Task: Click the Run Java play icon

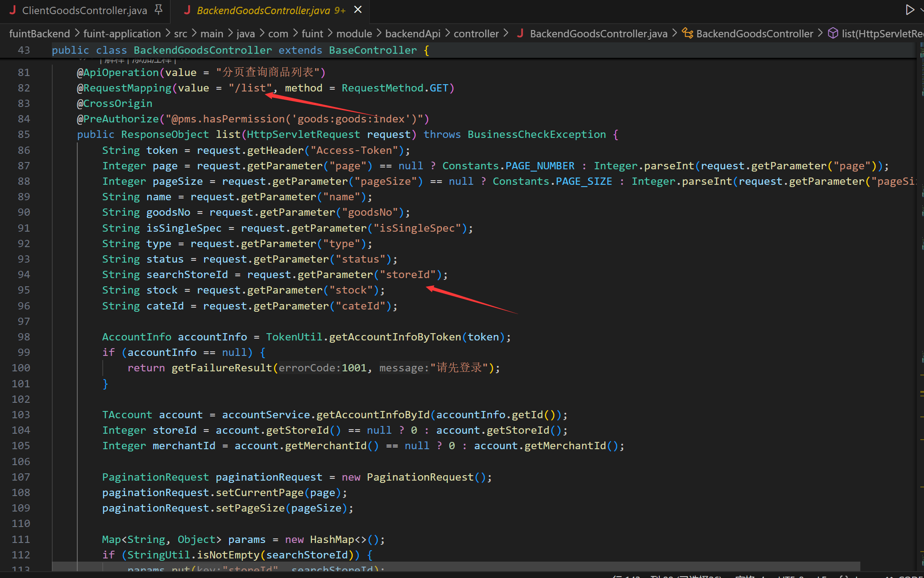Action: click(x=909, y=10)
